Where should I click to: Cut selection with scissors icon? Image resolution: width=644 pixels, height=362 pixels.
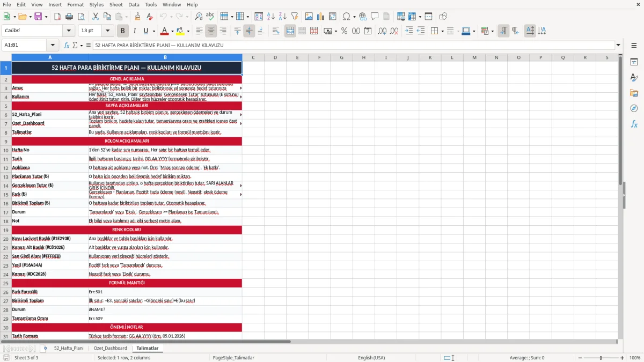(95, 17)
